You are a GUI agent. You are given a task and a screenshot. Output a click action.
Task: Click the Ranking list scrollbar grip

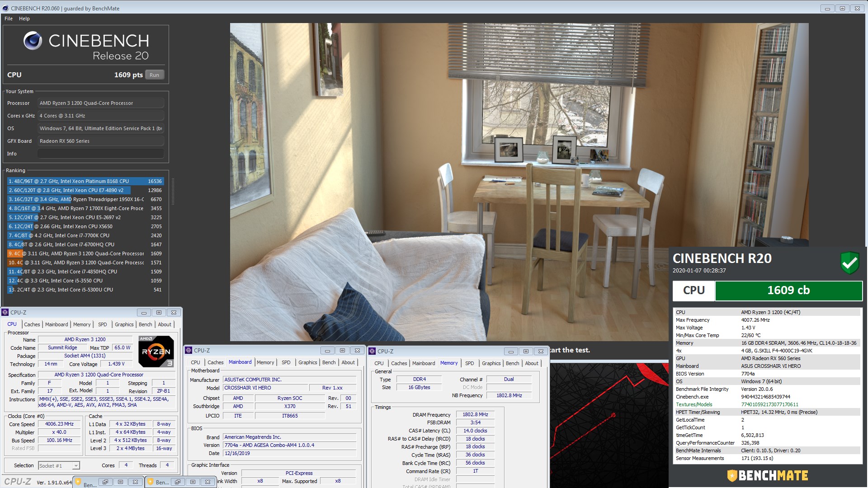point(173,191)
